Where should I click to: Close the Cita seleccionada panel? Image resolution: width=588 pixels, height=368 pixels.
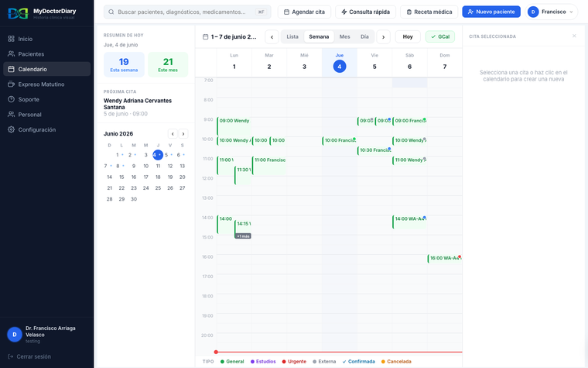coord(574,36)
